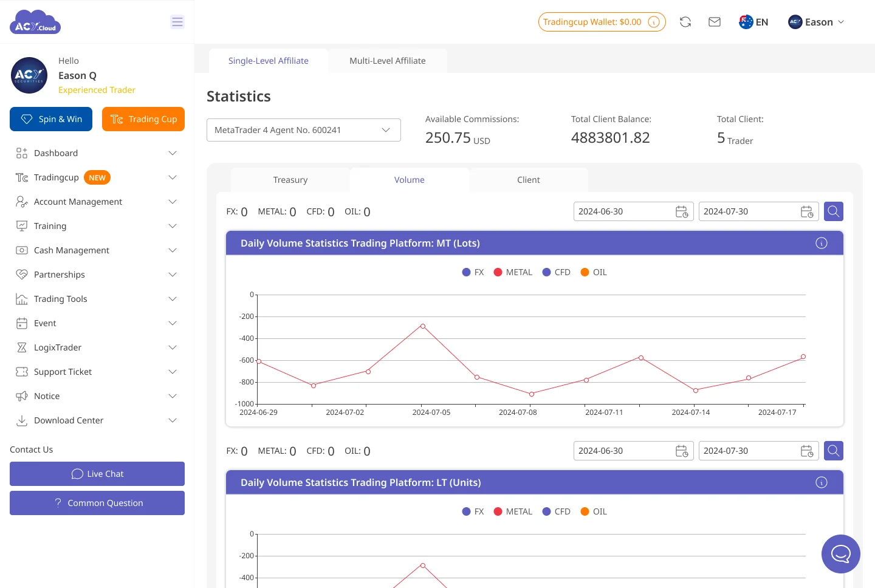Switch to Single-Level Affiliate tab
The image size is (875, 588).
click(269, 61)
